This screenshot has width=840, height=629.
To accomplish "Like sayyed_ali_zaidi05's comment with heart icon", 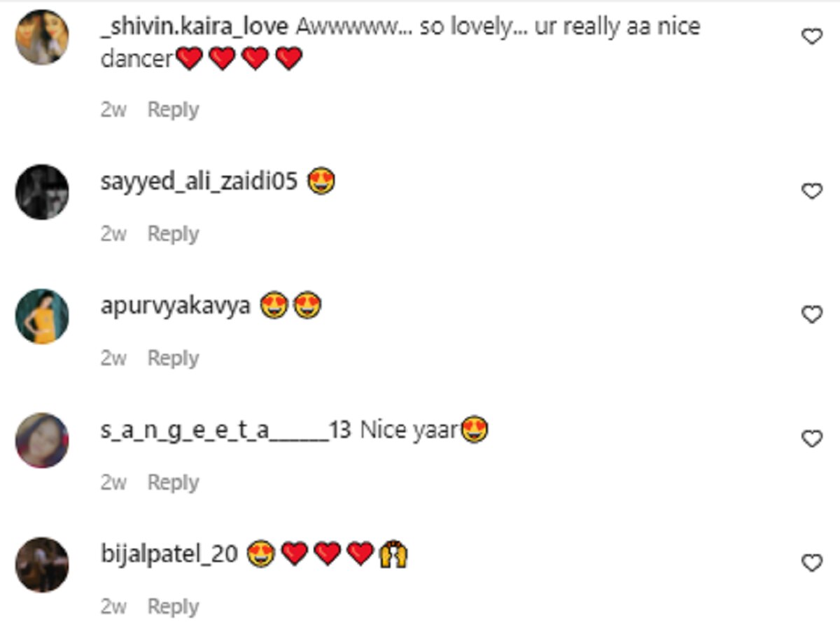I will [811, 190].
